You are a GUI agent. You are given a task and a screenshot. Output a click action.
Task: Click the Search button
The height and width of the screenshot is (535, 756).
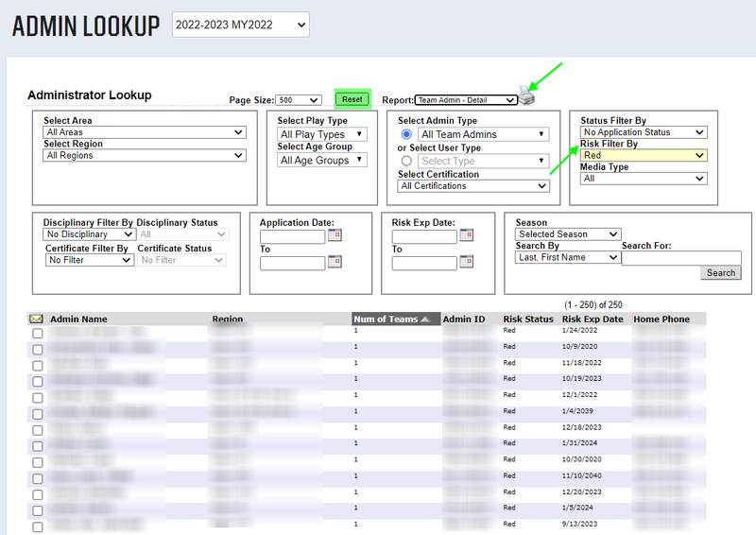pyautogui.click(x=720, y=272)
